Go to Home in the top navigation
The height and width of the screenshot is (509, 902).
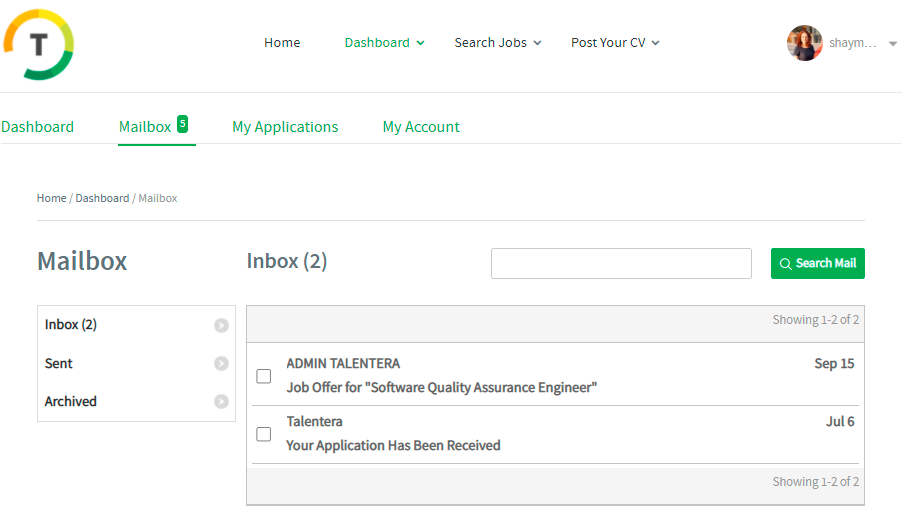click(x=282, y=43)
